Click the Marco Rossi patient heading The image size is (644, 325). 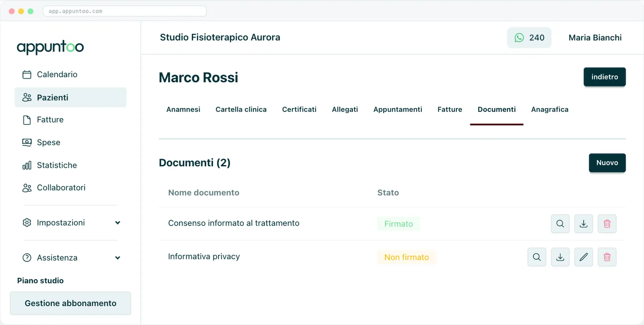pyautogui.click(x=198, y=77)
